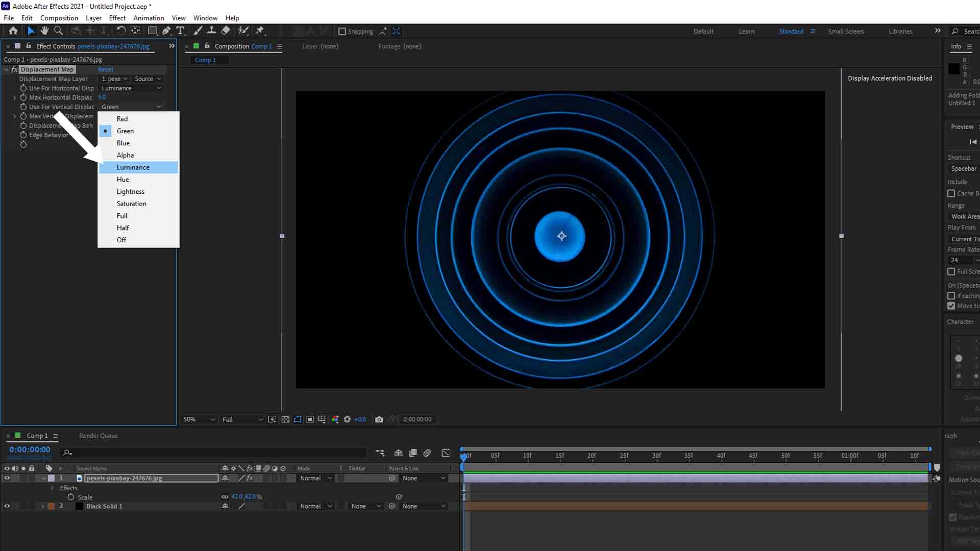
Task: Select the Luminance channel option
Action: [x=133, y=167]
